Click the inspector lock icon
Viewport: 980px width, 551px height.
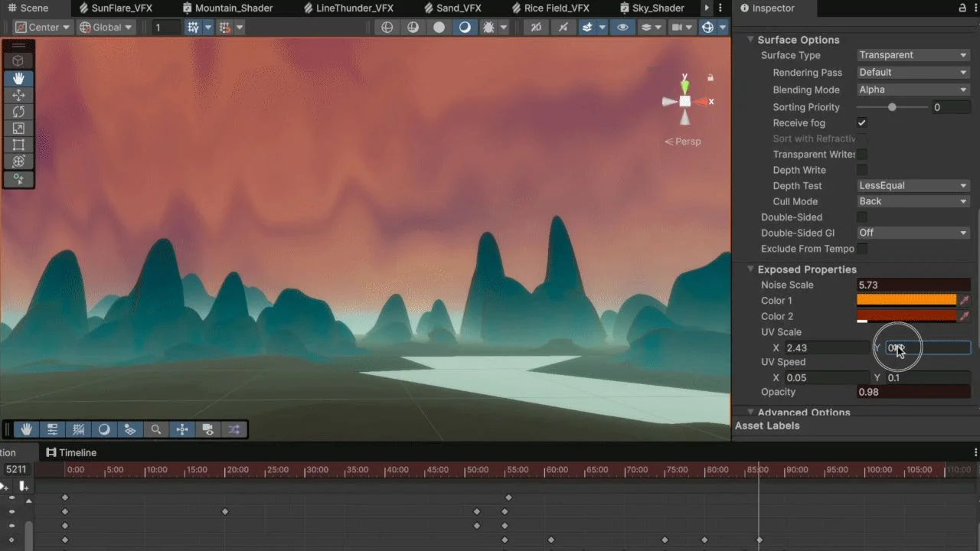962,8
